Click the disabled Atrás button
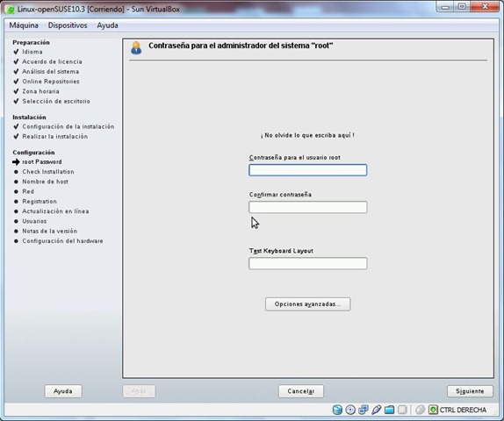504x421 pixels. pyautogui.click(x=139, y=391)
